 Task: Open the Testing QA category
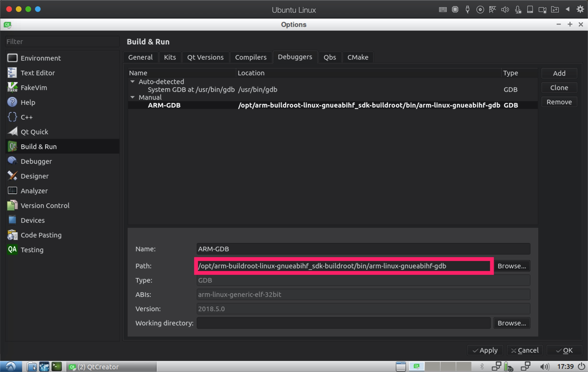62,250
